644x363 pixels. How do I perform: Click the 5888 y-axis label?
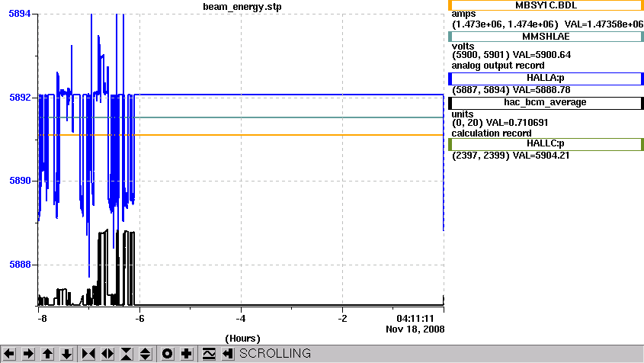coord(19,265)
